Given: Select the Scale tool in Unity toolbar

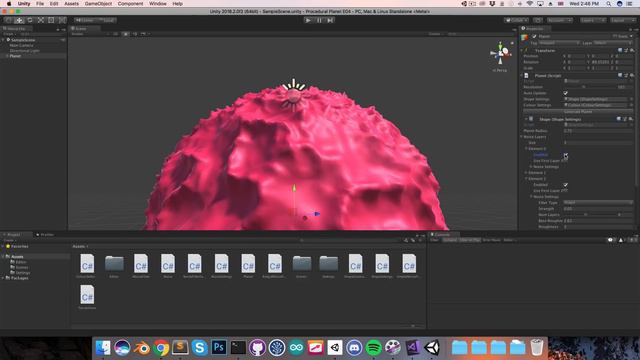Looking at the screenshot, I should pos(40,20).
